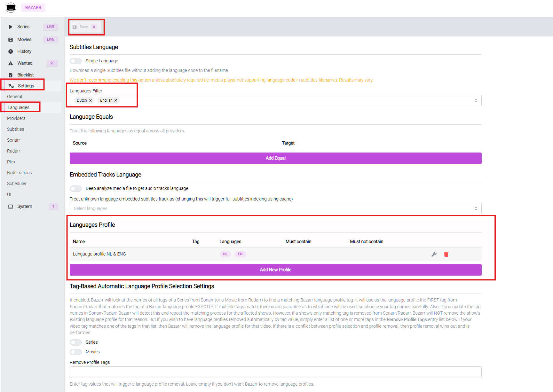Open the Providers settings page
Screen dimensions: 553x392
tap(16, 118)
